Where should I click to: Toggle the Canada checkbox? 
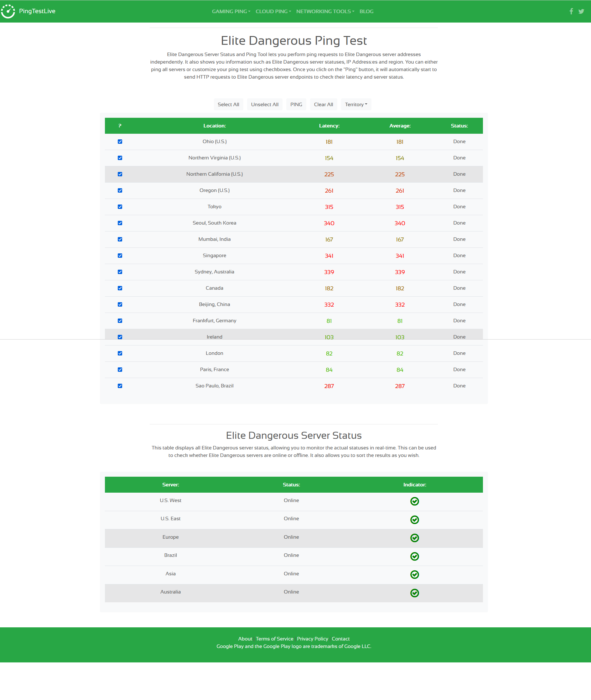click(120, 288)
